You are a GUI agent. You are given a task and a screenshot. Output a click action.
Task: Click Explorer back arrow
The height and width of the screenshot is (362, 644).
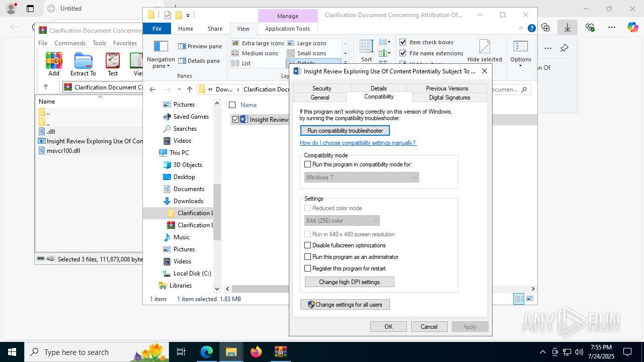pyautogui.click(x=152, y=89)
